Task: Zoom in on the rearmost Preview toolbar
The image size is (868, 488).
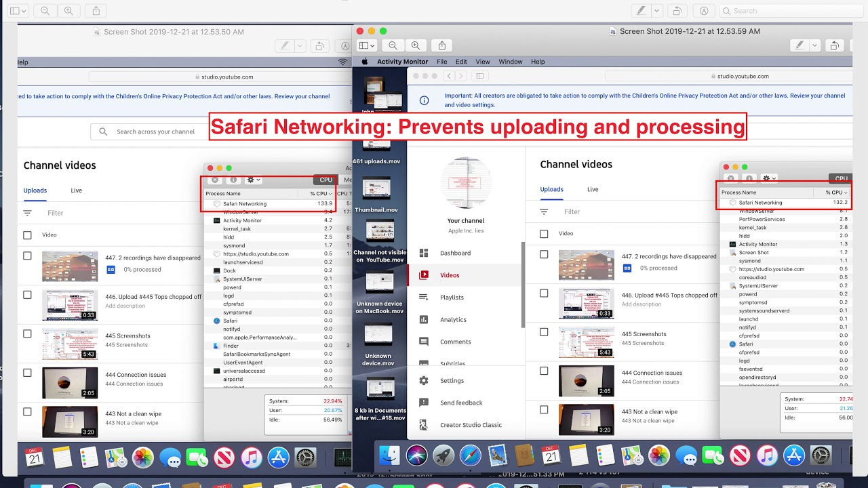Action: [68, 11]
